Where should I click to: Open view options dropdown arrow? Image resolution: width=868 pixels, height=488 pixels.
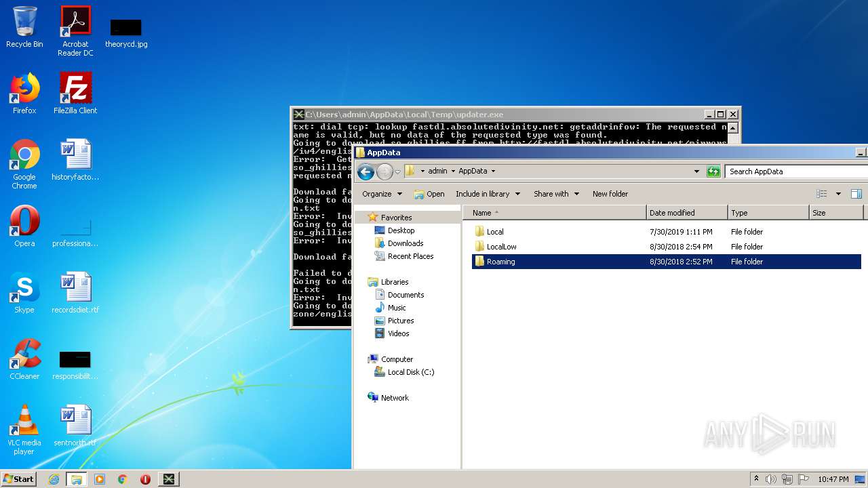(x=838, y=194)
